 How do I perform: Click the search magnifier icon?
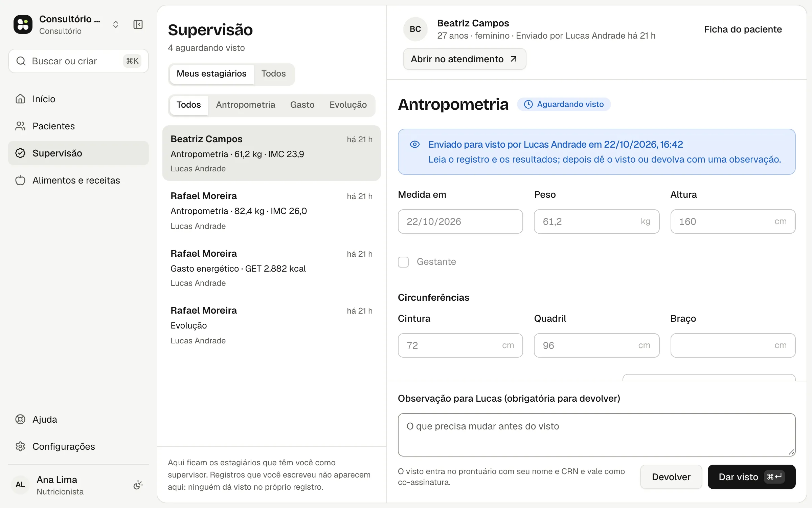click(x=21, y=61)
